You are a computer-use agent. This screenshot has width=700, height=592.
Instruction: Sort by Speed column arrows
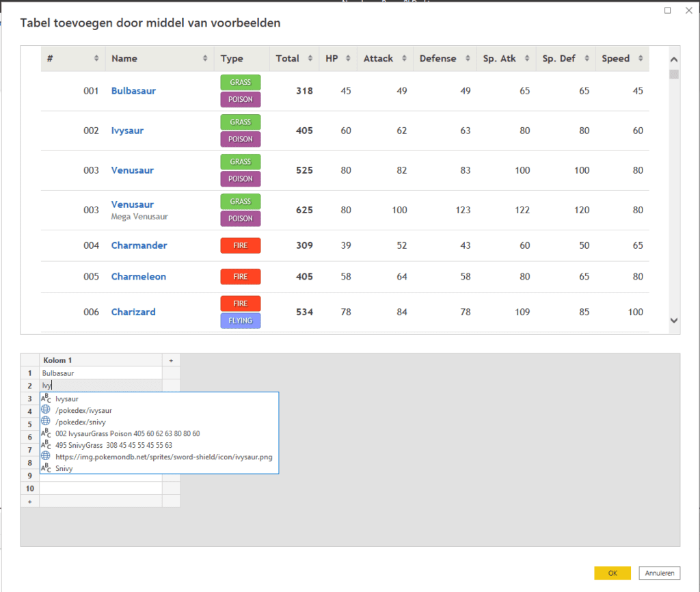pos(640,59)
